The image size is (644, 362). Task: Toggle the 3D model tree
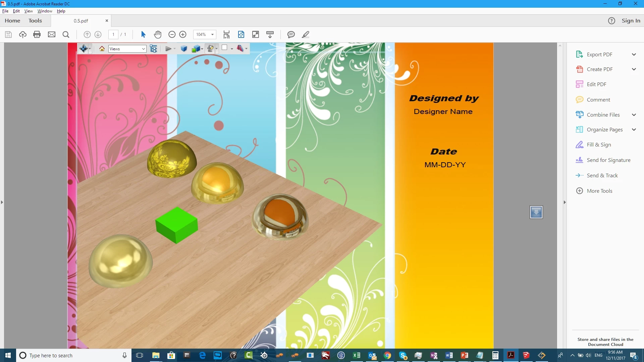[x=154, y=49]
